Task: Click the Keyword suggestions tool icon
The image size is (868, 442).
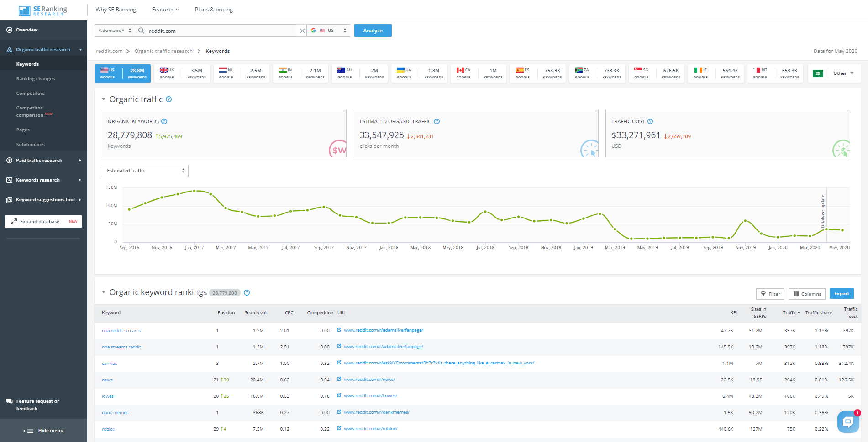Action: pos(9,200)
